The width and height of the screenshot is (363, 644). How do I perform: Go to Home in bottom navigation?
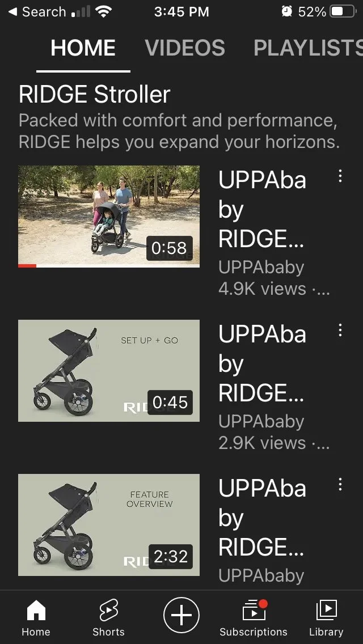tap(36, 610)
